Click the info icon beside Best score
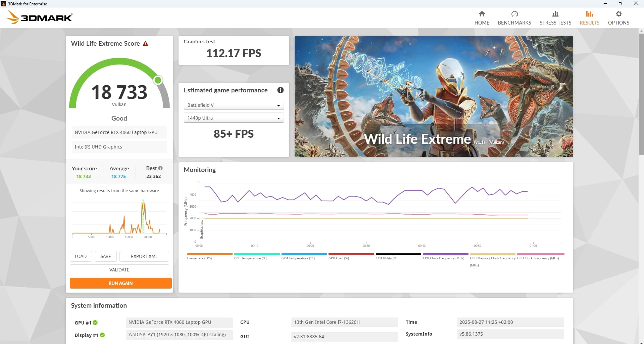 (160, 168)
